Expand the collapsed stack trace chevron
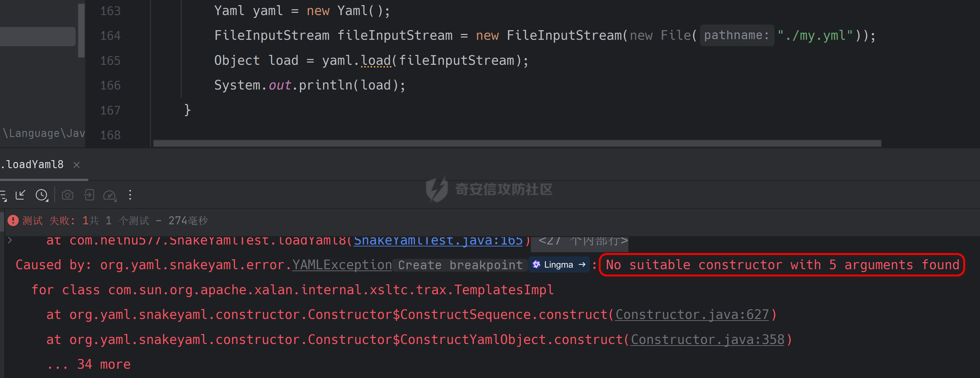Screen dimensions: 980x378 tap(10, 240)
